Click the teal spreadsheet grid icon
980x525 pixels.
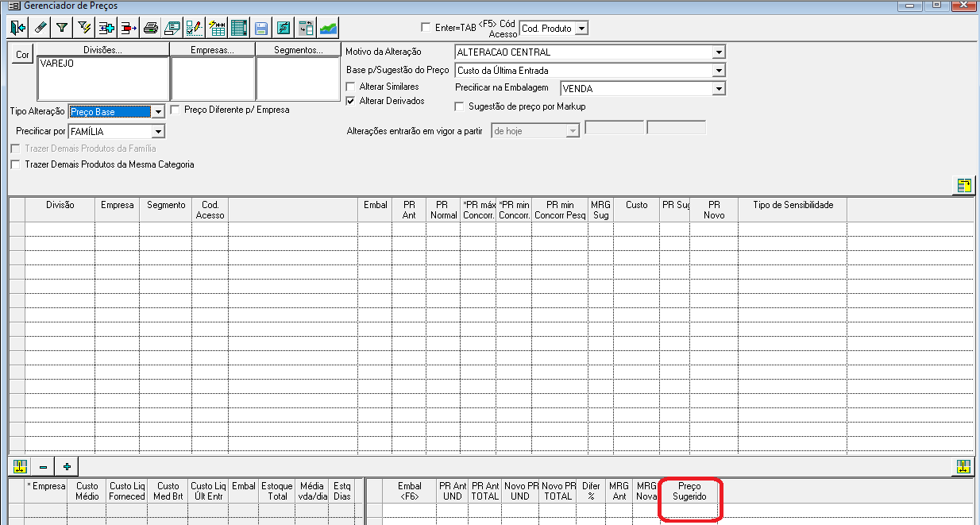pyautogui.click(x=238, y=28)
